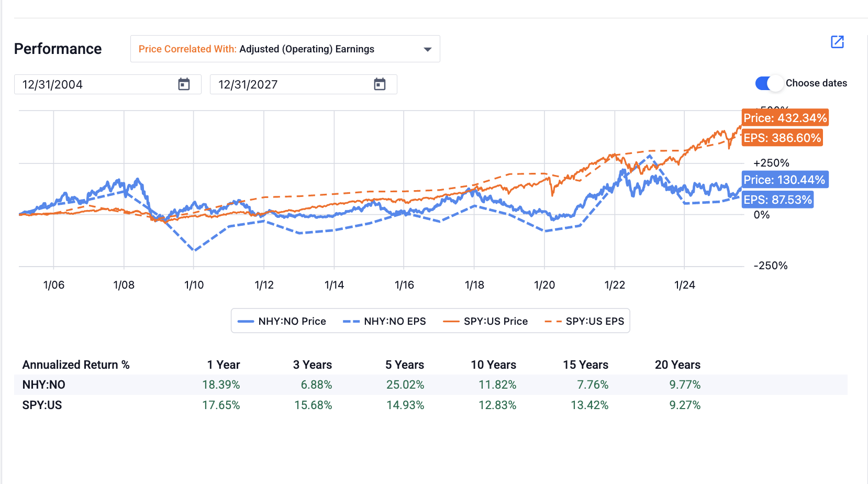Click the Performance heading
Image resolution: width=868 pixels, height=484 pixels.
tap(58, 49)
